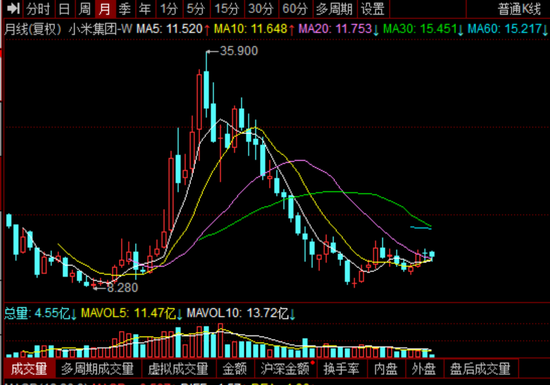Click the MA10: 11.648 indicator label
Viewport: 550px width, 385px height.
254,29
